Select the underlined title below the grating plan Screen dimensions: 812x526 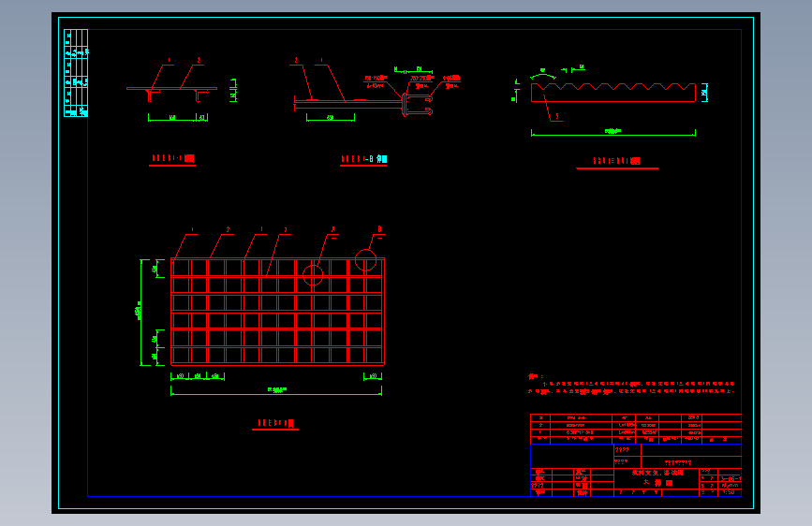(275, 424)
